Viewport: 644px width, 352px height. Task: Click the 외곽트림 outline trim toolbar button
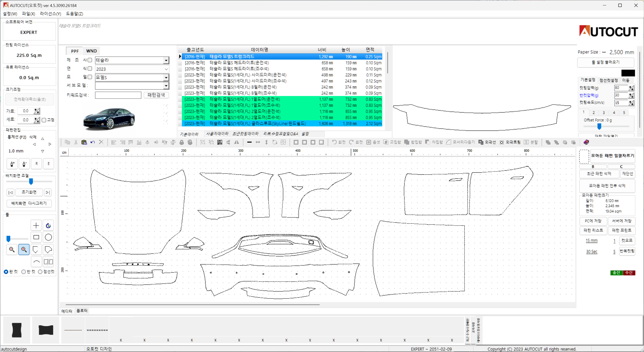[x=510, y=142]
